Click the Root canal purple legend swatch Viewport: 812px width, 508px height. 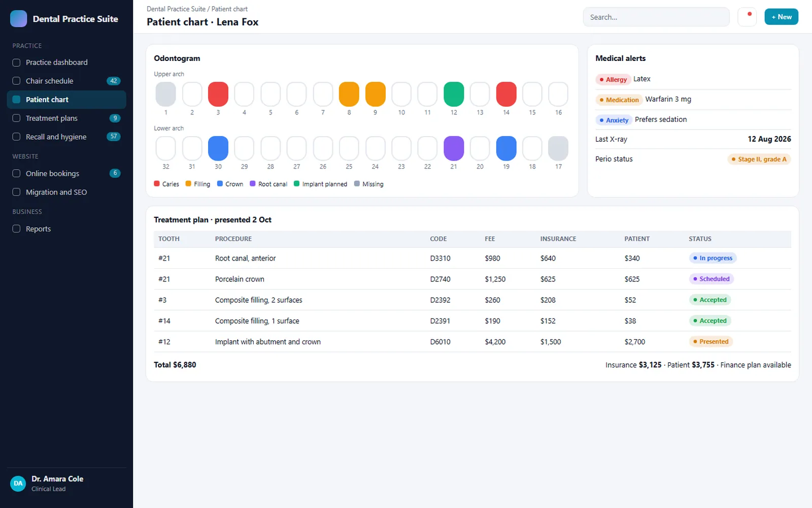[253, 184]
